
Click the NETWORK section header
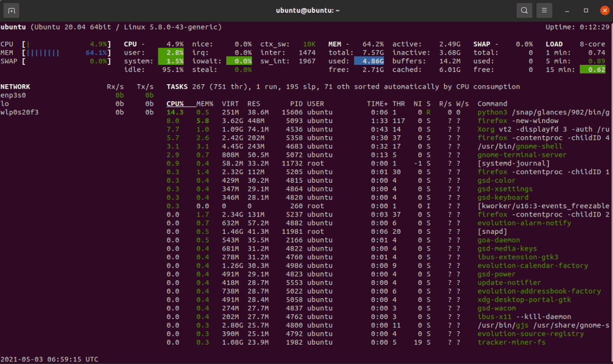pos(15,86)
